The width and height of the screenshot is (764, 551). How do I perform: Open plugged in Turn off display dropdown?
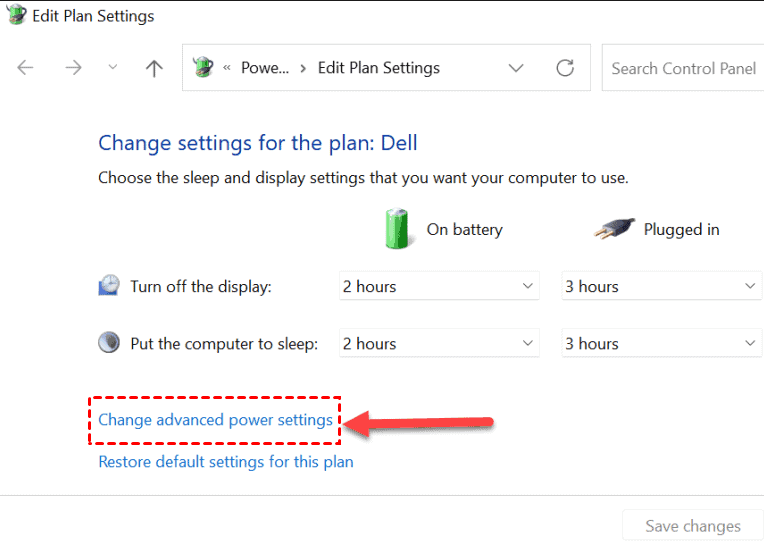[x=662, y=287]
